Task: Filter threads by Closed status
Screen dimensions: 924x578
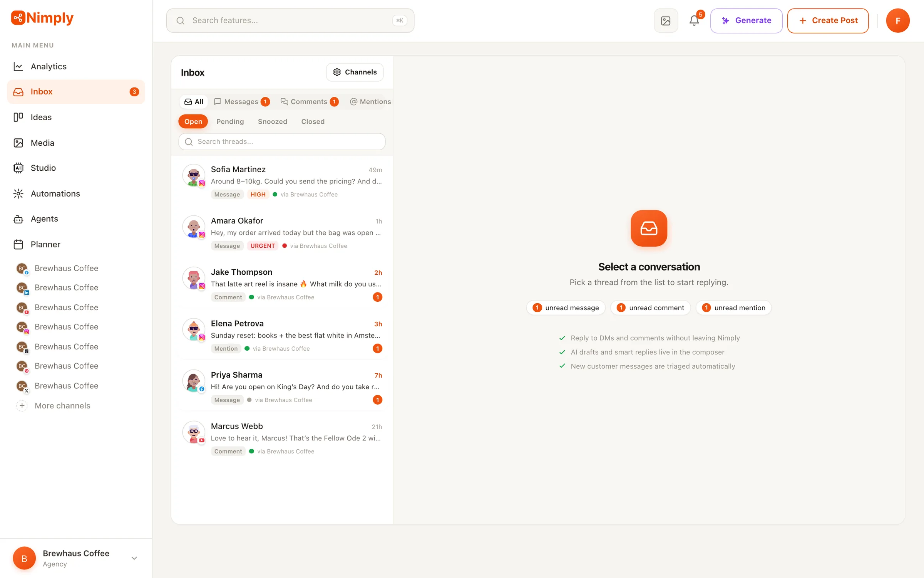Action: [313, 121]
